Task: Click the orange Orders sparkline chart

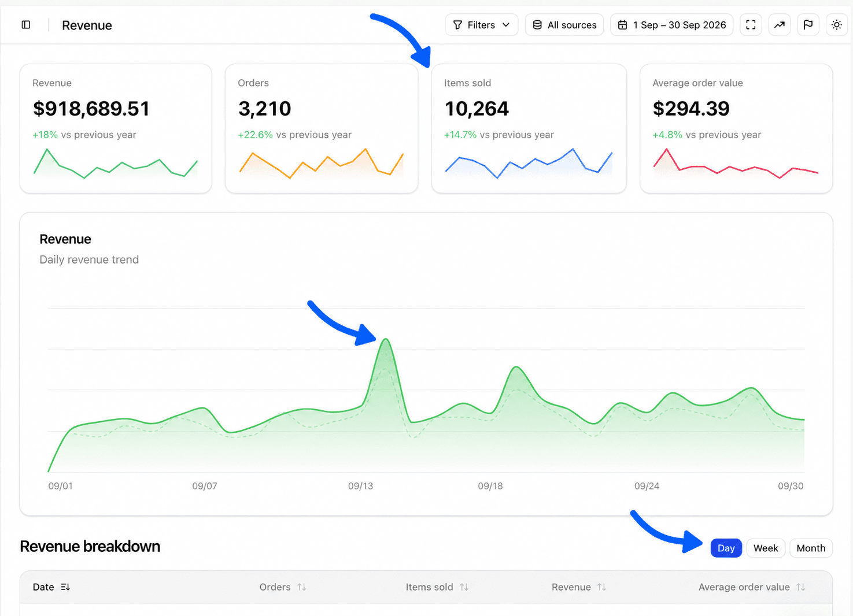Action: click(x=322, y=163)
